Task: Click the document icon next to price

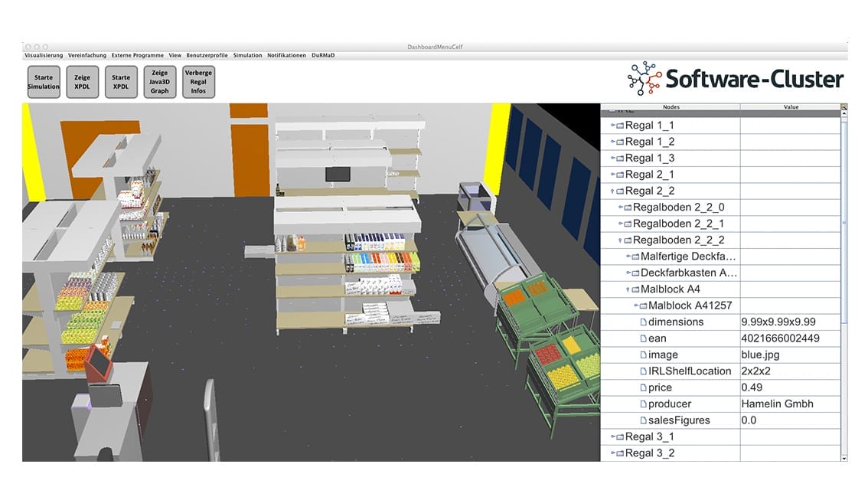Action: (x=643, y=387)
